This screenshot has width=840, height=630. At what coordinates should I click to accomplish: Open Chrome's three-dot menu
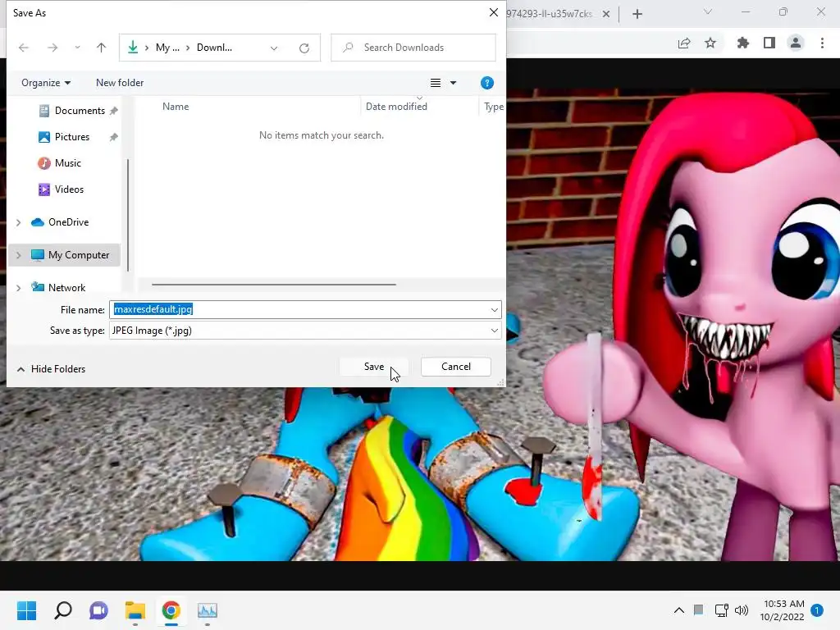[x=822, y=43]
